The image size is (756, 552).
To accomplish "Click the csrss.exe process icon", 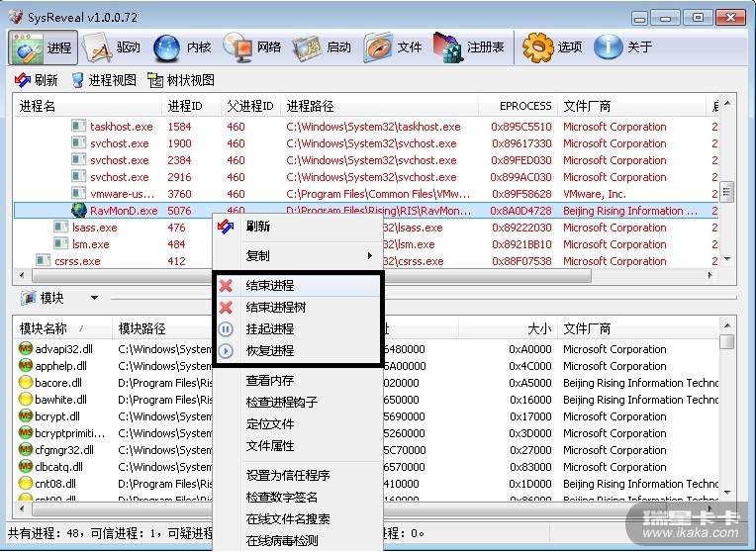I will tap(43, 261).
